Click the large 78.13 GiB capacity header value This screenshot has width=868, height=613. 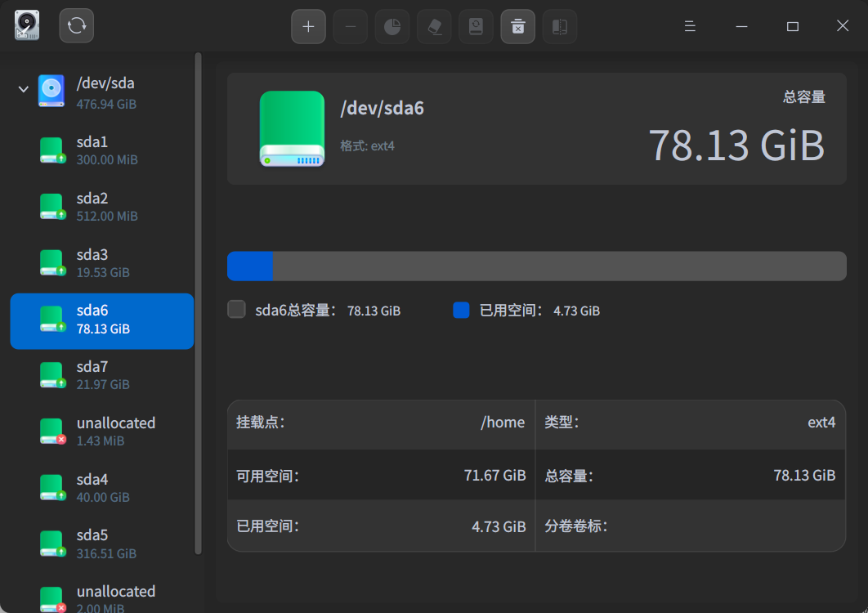pos(736,145)
